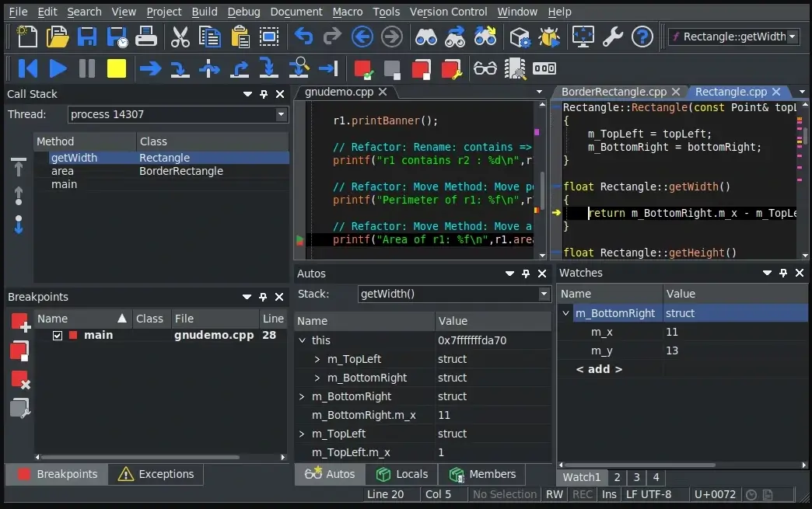Open Find with the binoculars icon
Image resolution: width=812 pixels, height=509 pixels.
pyautogui.click(x=425, y=37)
